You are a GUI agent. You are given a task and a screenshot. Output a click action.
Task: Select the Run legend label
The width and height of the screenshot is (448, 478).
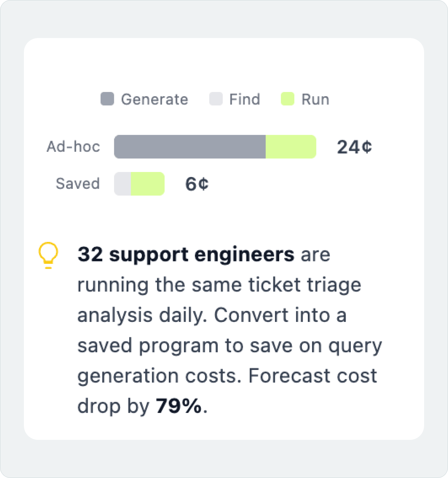click(x=315, y=99)
